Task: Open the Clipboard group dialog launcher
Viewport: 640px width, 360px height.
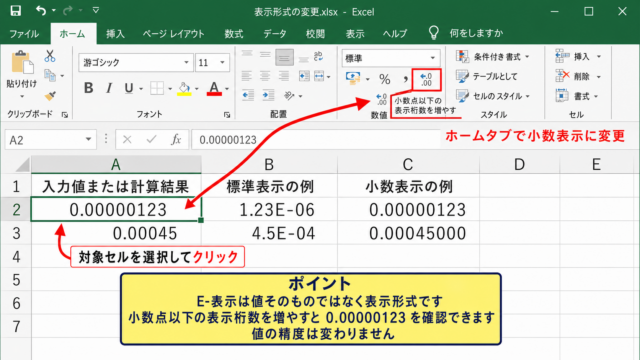Action: tap(64, 115)
